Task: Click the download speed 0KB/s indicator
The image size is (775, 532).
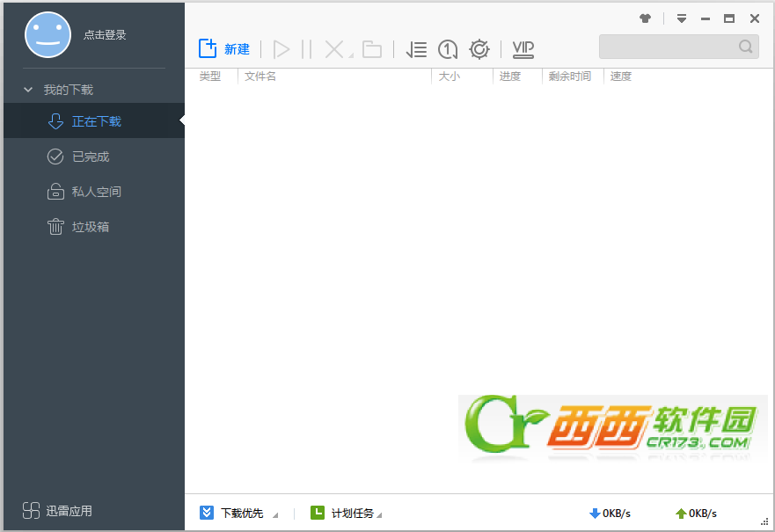Action: pyautogui.click(x=610, y=514)
